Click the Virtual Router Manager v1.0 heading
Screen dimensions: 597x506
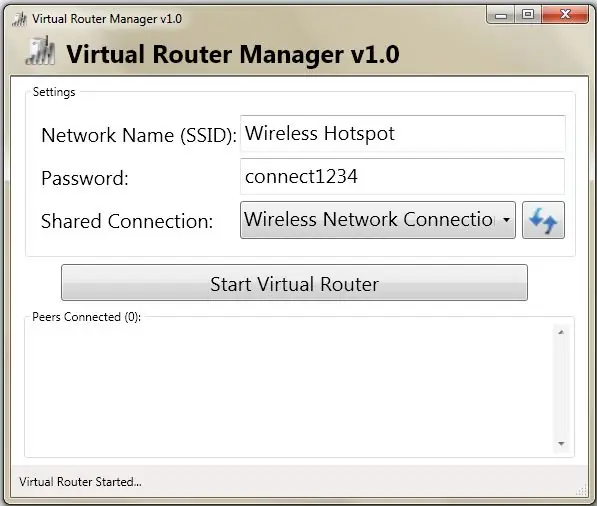pos(233,54)
